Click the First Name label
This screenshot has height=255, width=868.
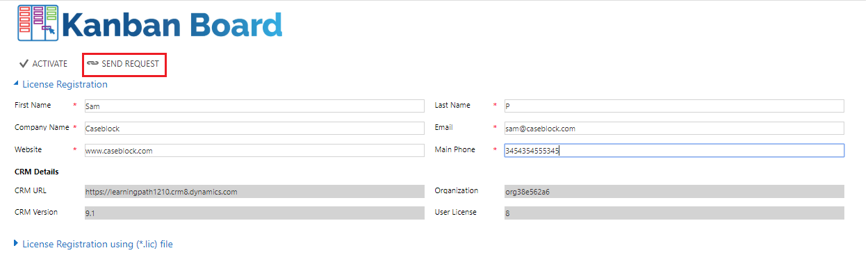coord(33,106)
